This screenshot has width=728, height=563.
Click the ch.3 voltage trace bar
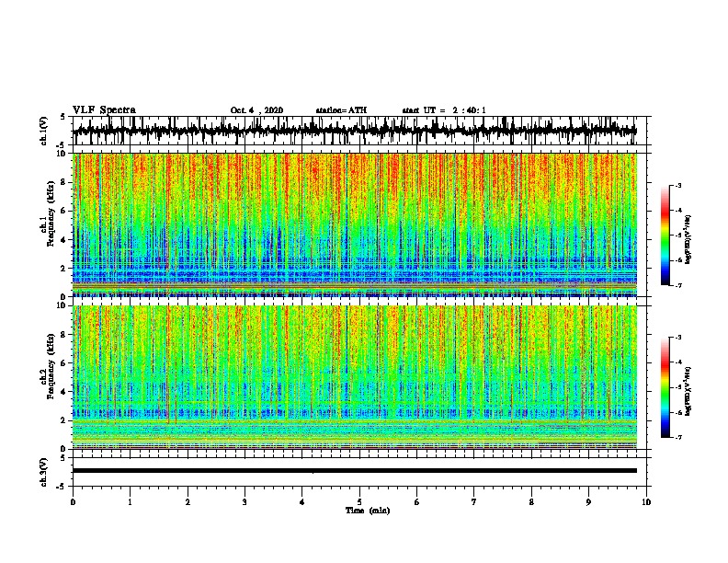(355, 471)
